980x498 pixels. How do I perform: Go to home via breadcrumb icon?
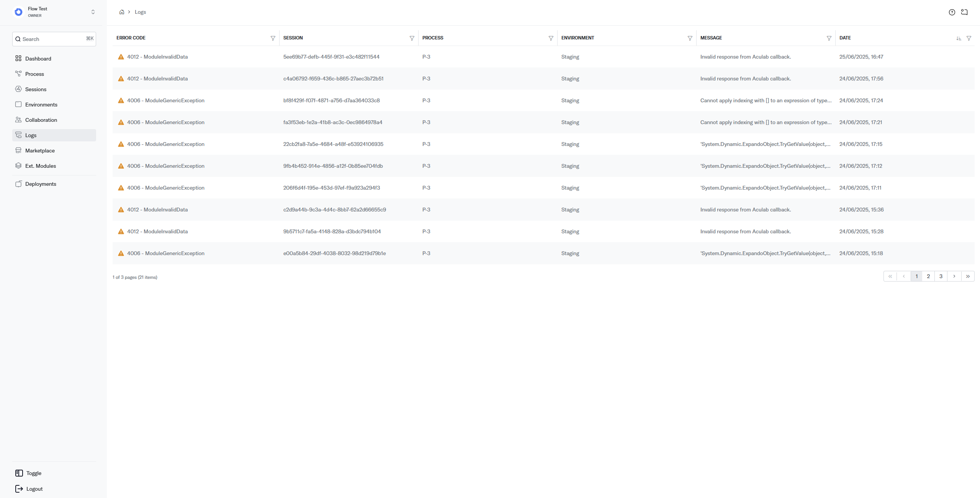122,12
